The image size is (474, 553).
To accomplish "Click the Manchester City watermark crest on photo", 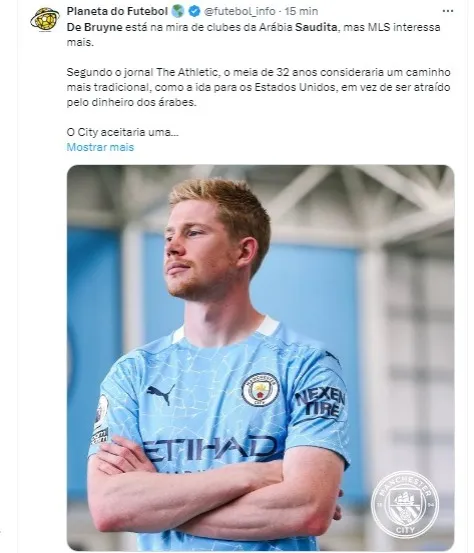I will click(405, 504).
